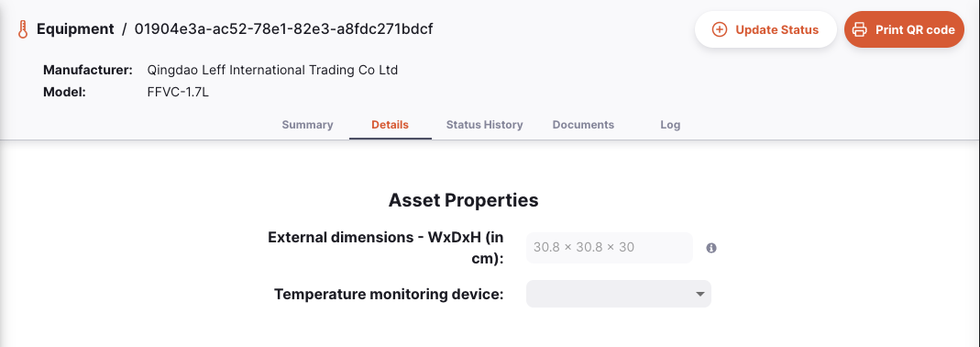This screenshot has height=347, width=980.
Task: Switch to the Summary tab
Action: 307,125
